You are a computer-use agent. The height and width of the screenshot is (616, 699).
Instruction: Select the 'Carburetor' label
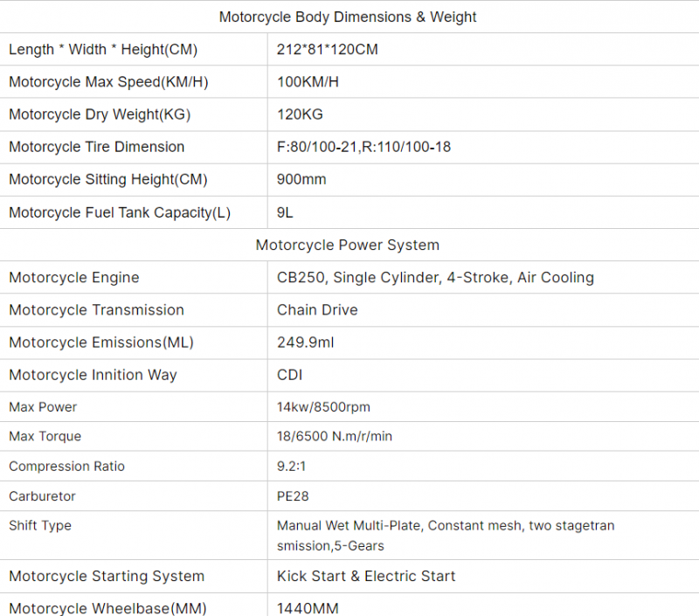42,496
